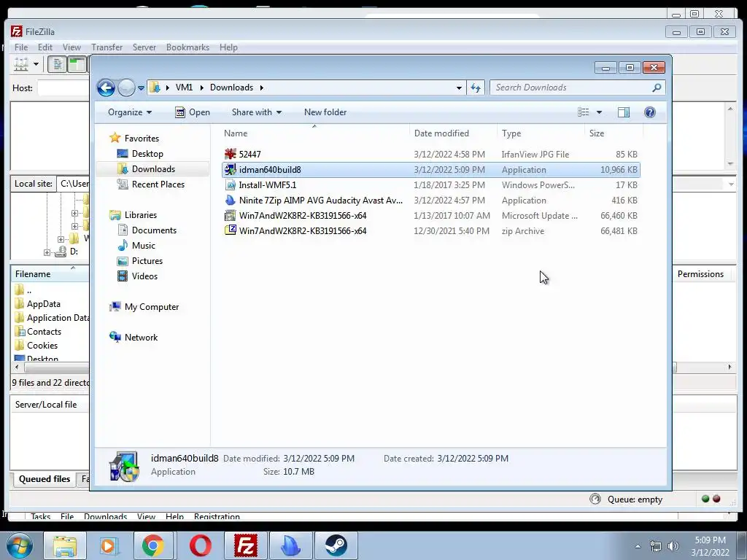Image resolution: width=747 pixels, height=560 pixels.
Task: Select Win7AndW2K8R2 zip Archive file icon
Action: tap(230, 230)
